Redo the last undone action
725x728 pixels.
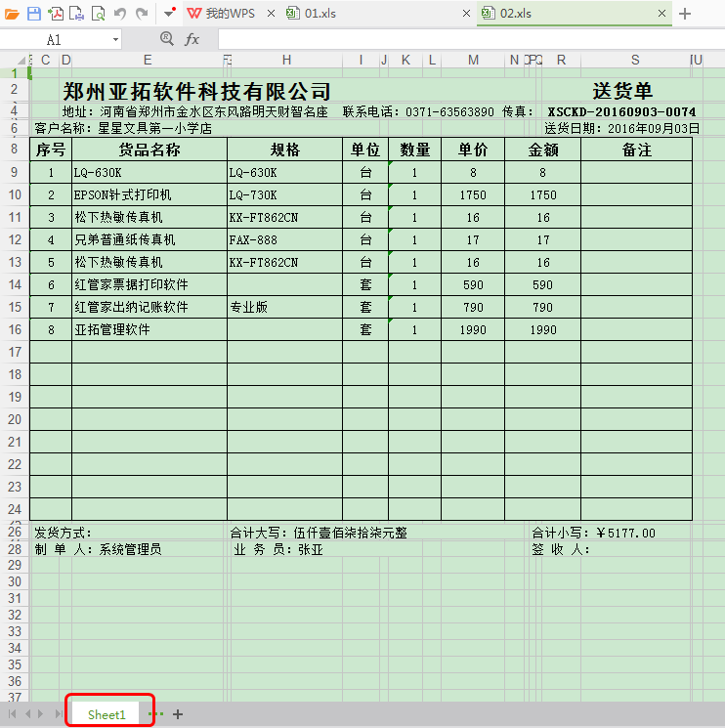142,14
